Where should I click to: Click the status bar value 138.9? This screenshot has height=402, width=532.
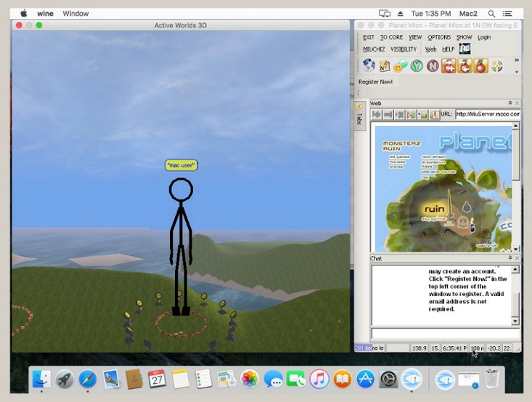point(419,348)
